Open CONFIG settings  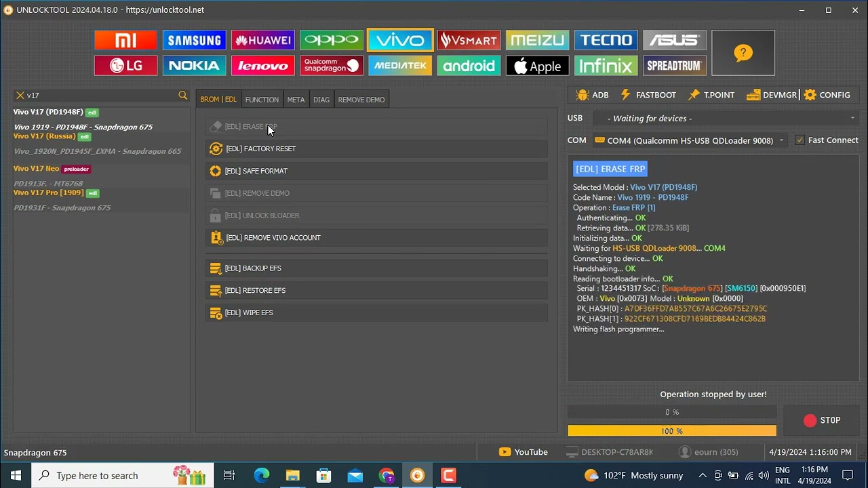click(827, 95)
